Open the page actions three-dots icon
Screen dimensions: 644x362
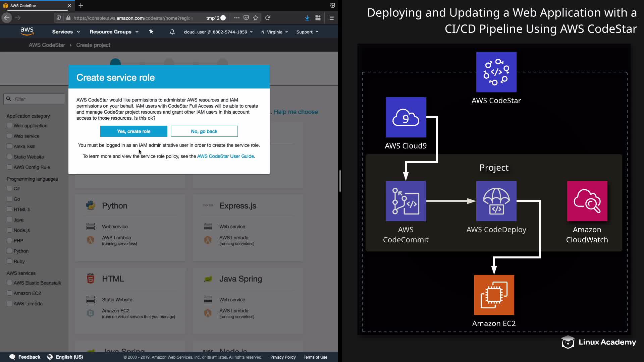tap(236, 18)
